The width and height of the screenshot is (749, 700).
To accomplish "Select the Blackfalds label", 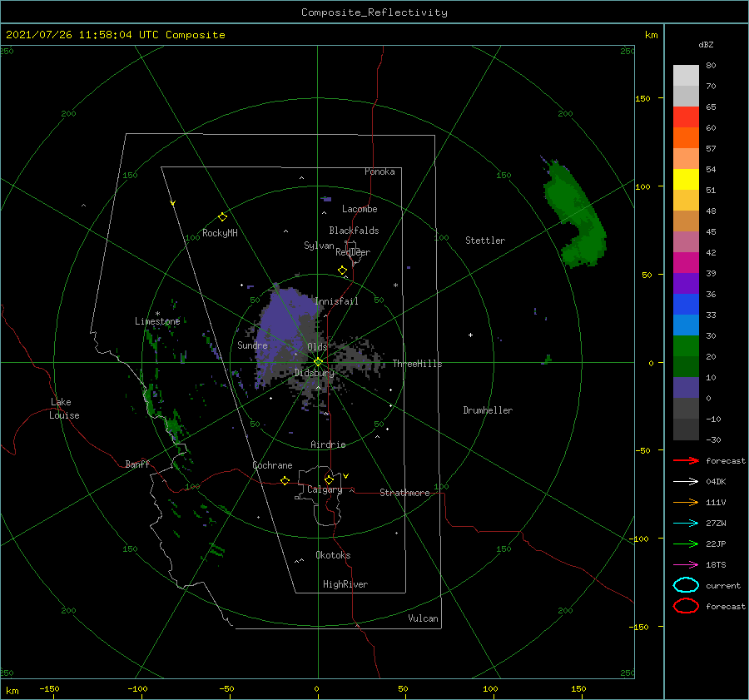I will pyautogui.click(x=354, y=231).
